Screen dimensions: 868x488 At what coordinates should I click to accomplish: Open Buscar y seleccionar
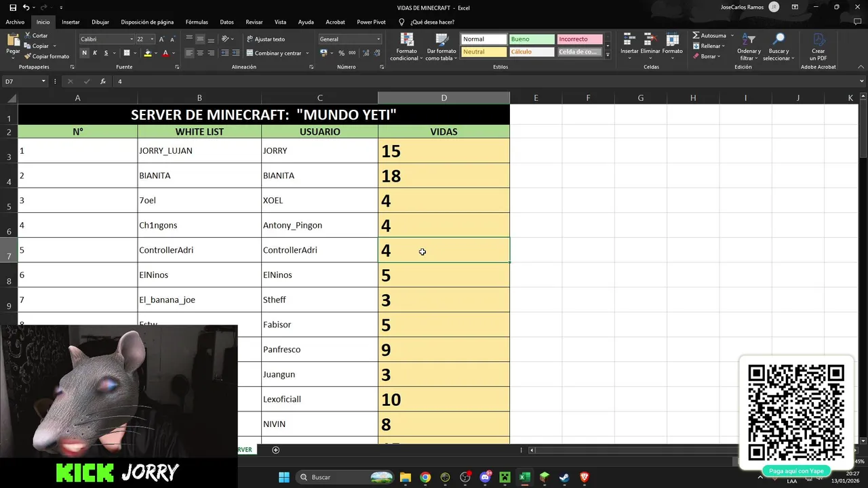pos(778,47)
